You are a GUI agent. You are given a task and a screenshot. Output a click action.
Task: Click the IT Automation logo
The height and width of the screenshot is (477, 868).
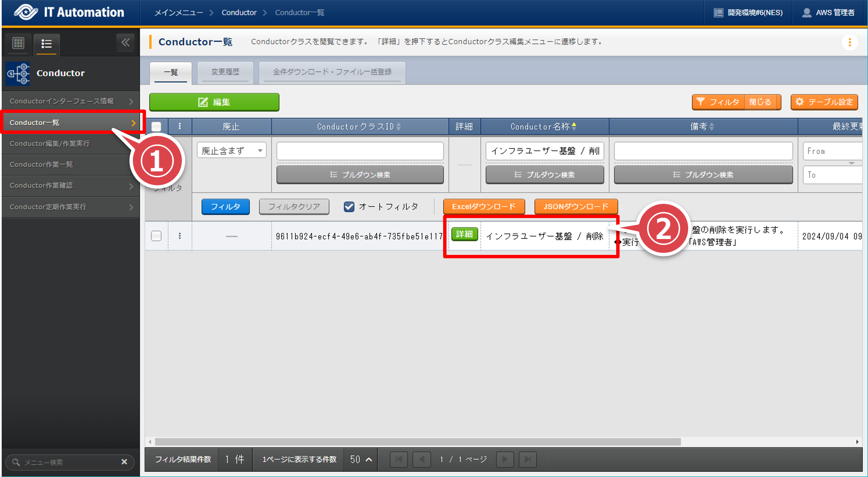coord(69,13)
